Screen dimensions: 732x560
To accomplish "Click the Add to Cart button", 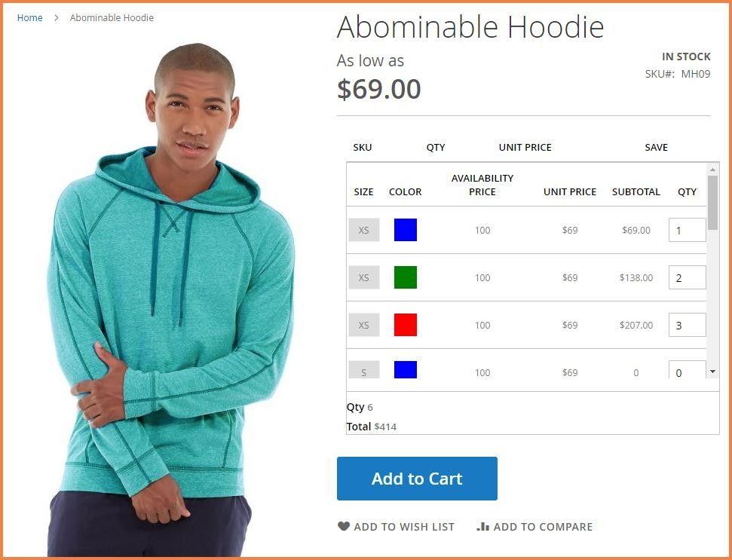I will pos(417,479).
